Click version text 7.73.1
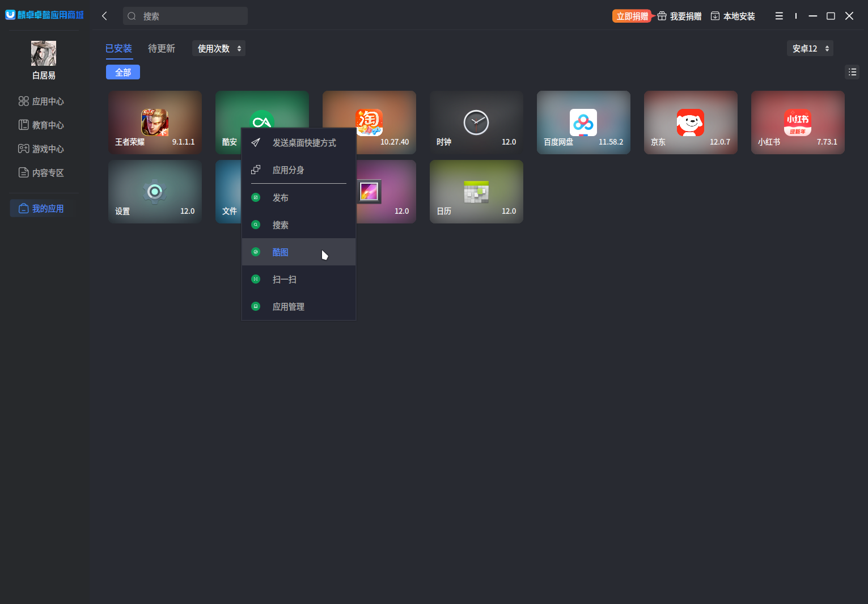The image size is (868, 604). [827, 142]
